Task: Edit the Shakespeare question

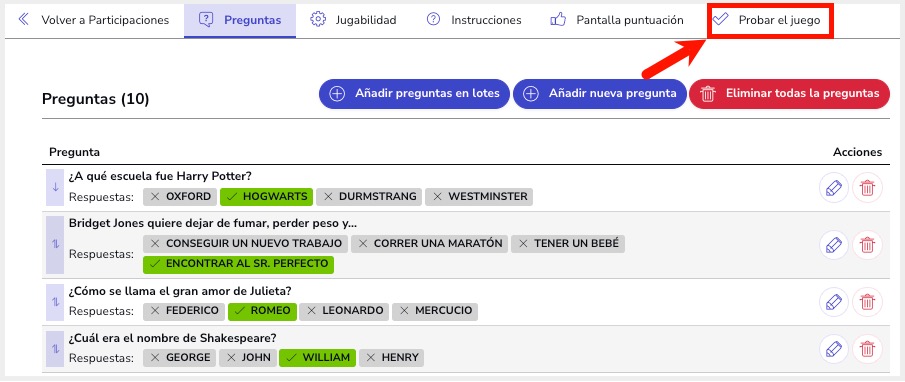Action: (x=833, y=349)
